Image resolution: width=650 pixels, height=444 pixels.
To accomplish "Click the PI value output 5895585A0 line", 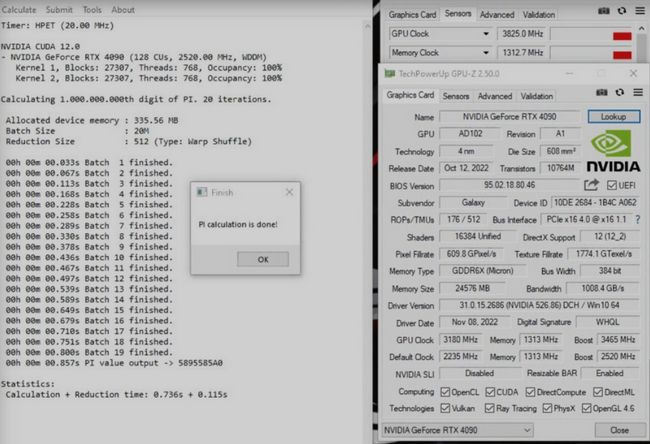I will 114,363.
